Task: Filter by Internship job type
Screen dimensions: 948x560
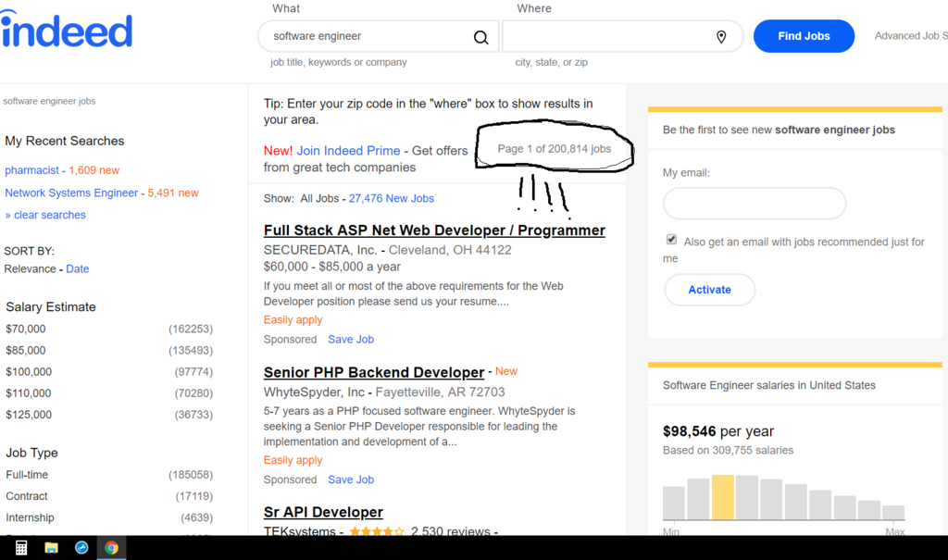Action: click(x=30, y=517)
